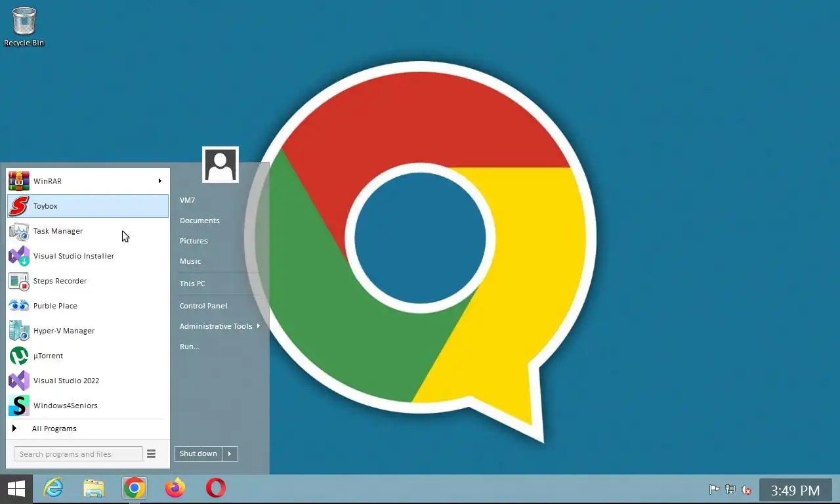840x504 pixels.
Task: Click the Hyper-V Manager icon
Action: click(x=18, y=331)
